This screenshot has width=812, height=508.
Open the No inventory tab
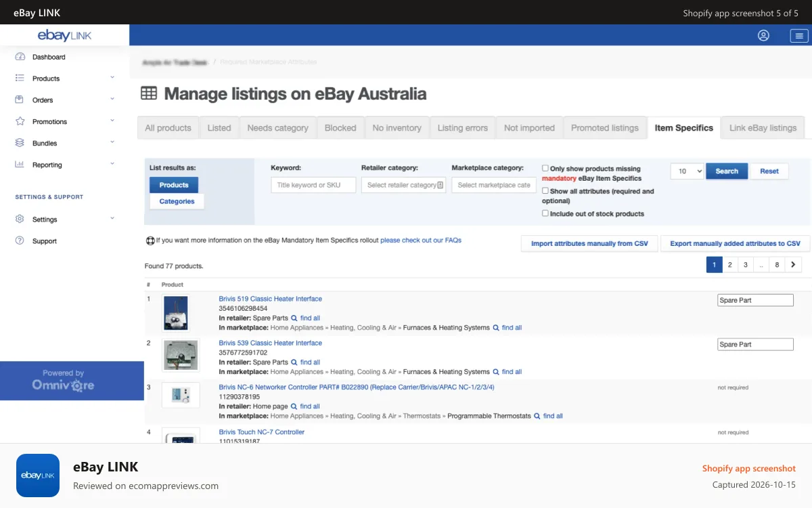[x=397, y=128]
